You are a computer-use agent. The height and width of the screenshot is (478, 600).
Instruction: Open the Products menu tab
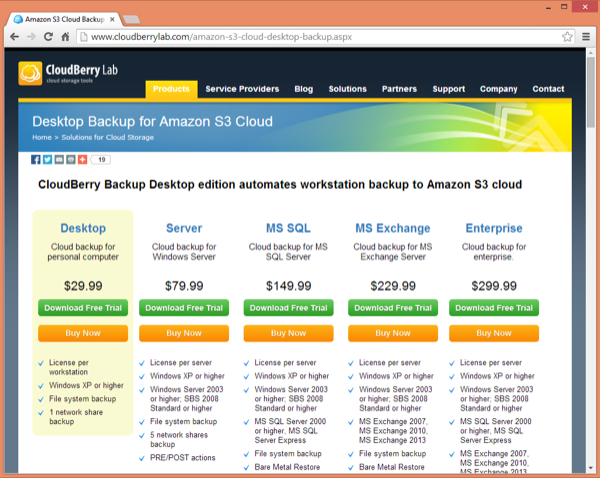tap(171, 89)
